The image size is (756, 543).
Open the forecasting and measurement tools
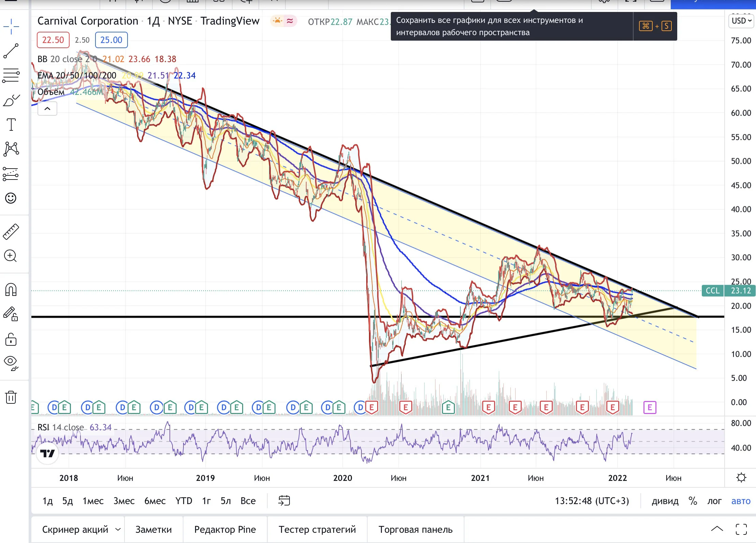pyautogui.click(x=11, y=174)
